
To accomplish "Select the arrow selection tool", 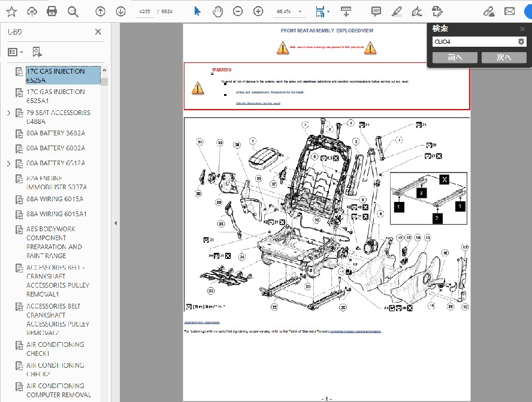I will (197, 11).
